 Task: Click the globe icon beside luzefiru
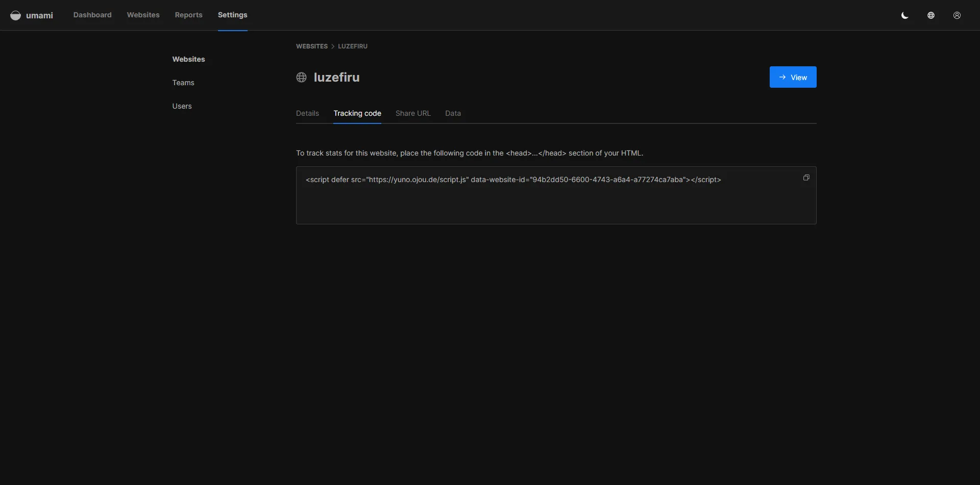[302, 77]
